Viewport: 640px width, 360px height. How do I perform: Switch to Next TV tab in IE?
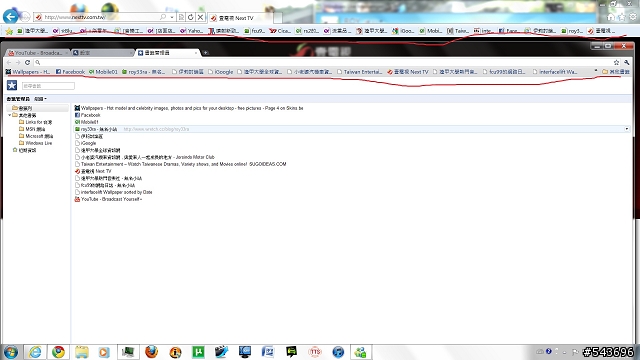(240, 18)
